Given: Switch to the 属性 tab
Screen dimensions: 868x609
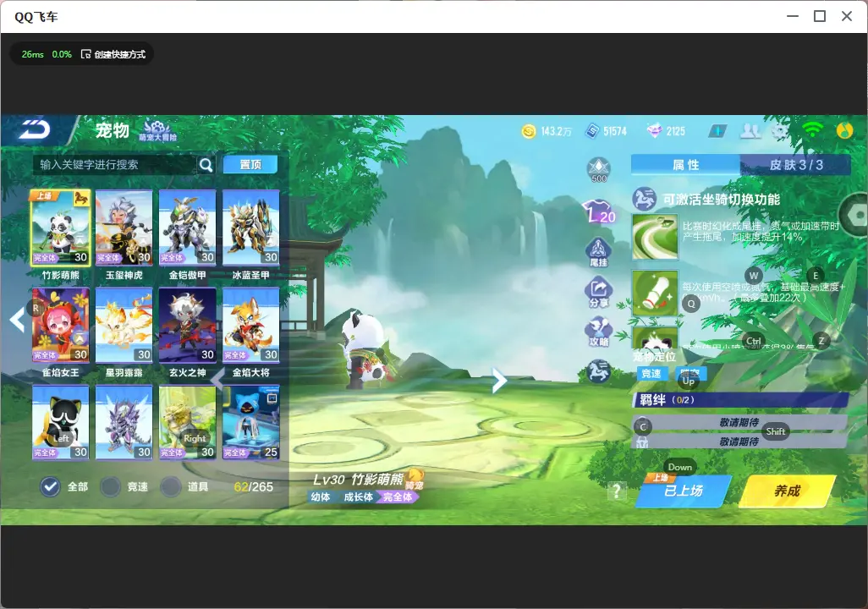Looking at the screenshot, I should pyautogui.click(x=686, y=165).
